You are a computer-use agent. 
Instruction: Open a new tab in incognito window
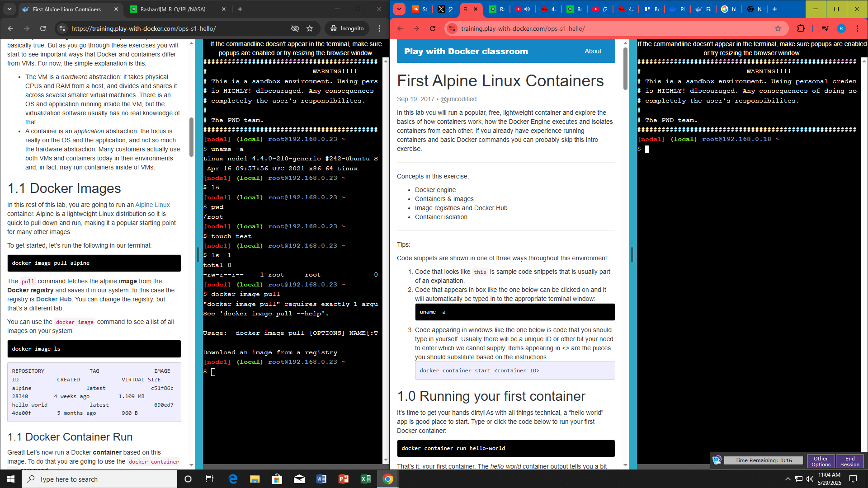[240, 9]
